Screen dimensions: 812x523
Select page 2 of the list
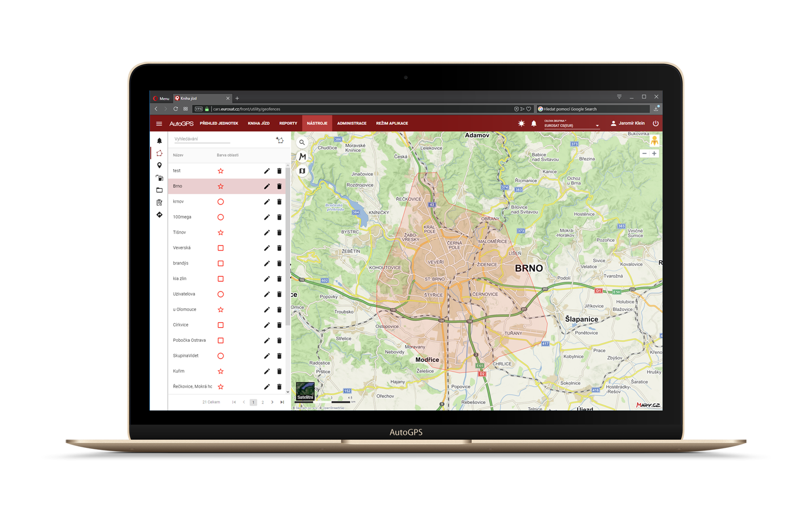263,402
